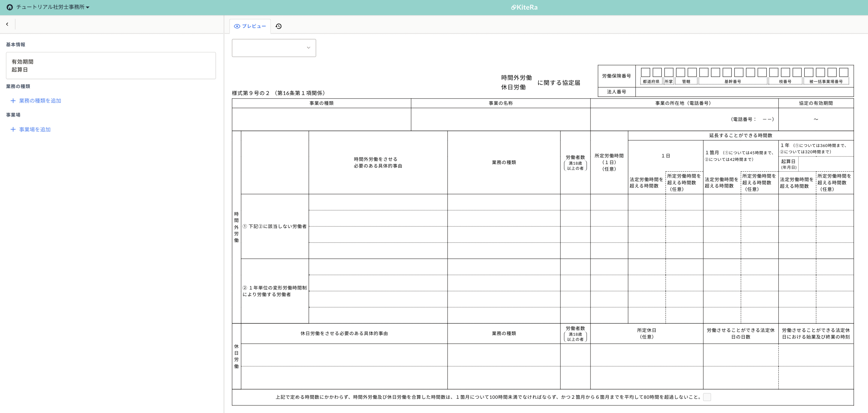Click the last box above 被一括事業場番号

coord(843,73)
